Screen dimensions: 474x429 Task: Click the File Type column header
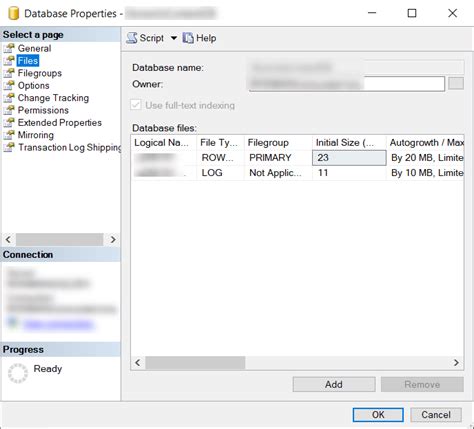tap(220, 143)
